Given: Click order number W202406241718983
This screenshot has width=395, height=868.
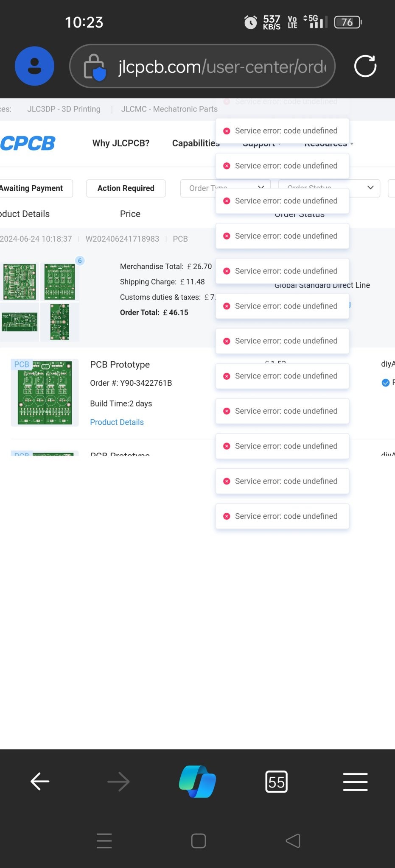Looking at the screenshot, I should pyautogui.click(x=122, y=239).
